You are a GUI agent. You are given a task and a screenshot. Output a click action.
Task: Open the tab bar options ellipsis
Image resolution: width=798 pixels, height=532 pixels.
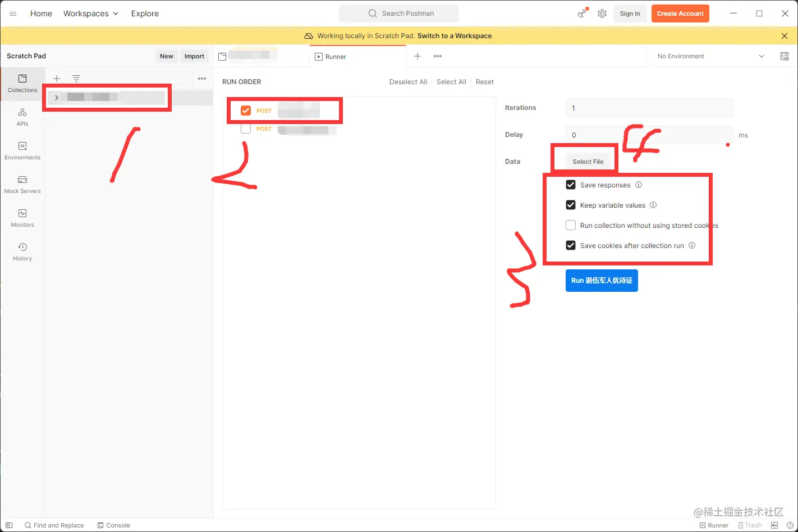438,56
